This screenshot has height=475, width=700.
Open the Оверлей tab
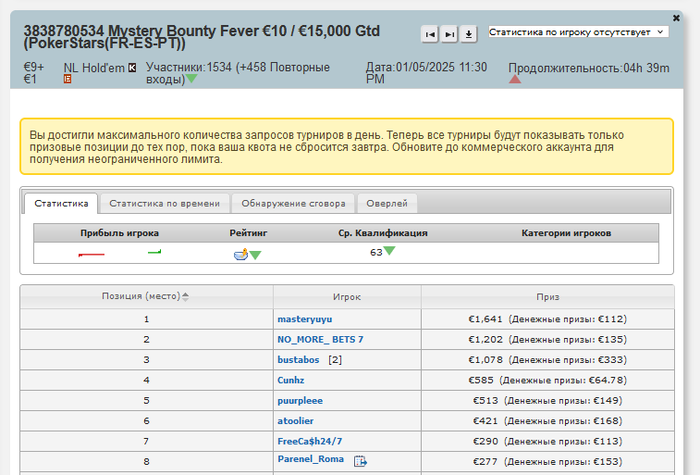point(387,204)
